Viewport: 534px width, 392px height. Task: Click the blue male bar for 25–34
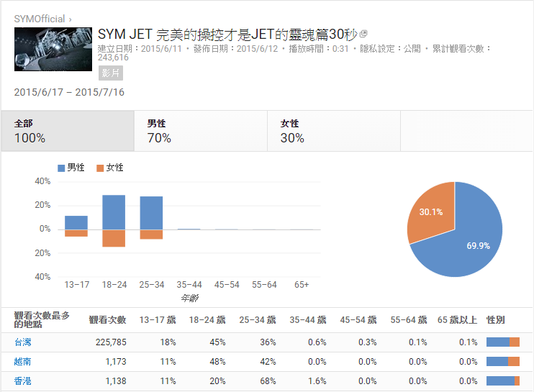point(151,213)
